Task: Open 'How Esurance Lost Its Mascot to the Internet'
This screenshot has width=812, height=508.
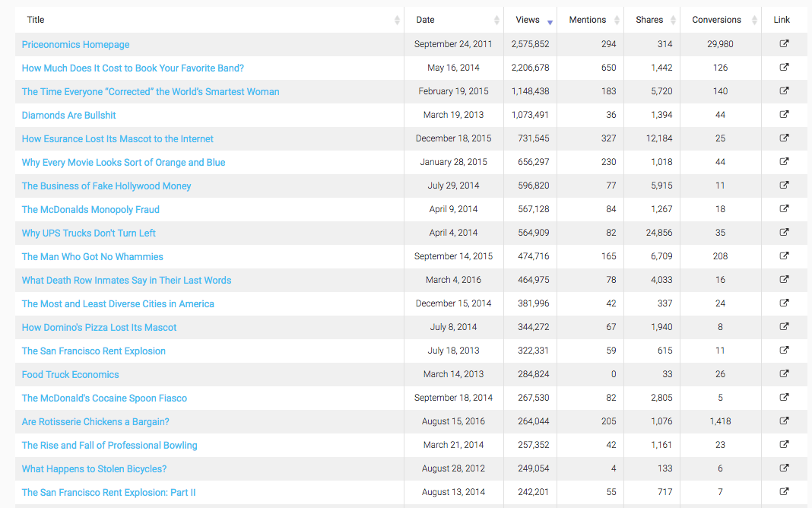Action: [118, 138]
